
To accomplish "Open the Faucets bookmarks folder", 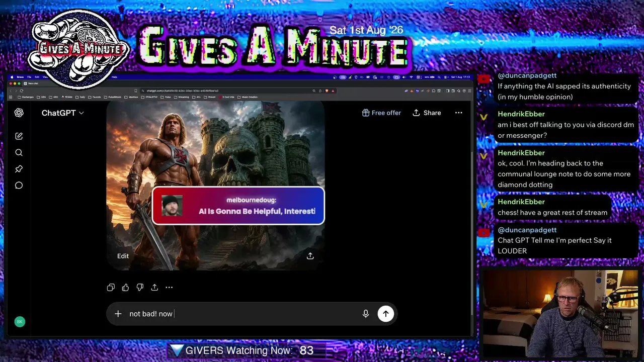I will tap(95, 97).
